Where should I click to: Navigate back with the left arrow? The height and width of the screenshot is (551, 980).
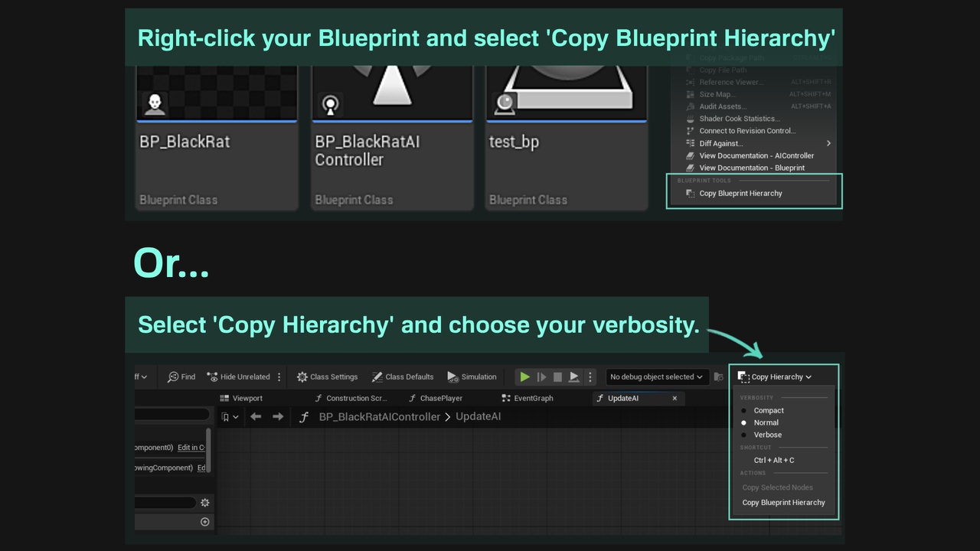[256, 417]
